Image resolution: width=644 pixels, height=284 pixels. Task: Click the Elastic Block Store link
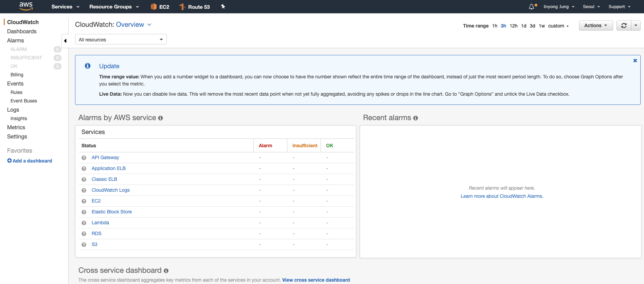(112, 212)
